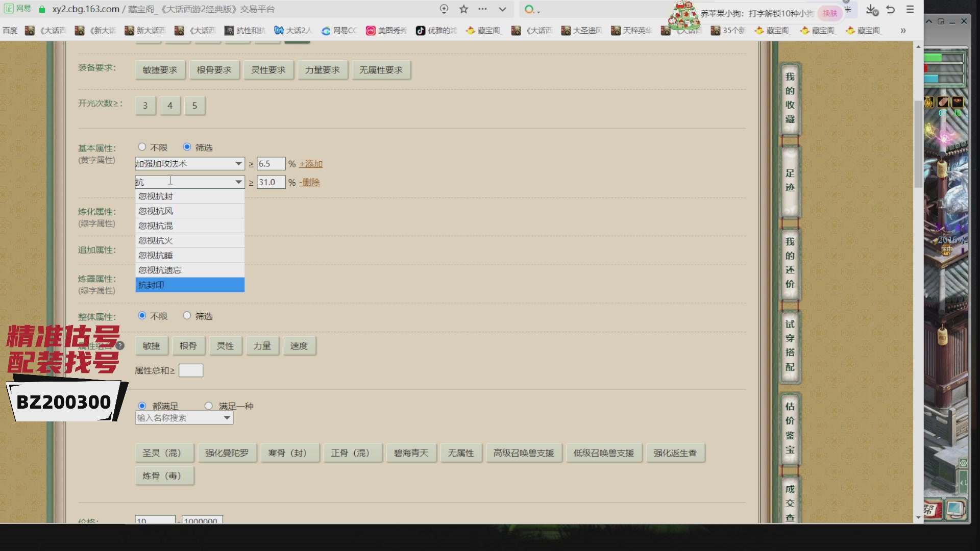This screenshot has height=551, width=980.
Task: Click the help question mark icon near the attribute buttons
Action: (120, 345)
